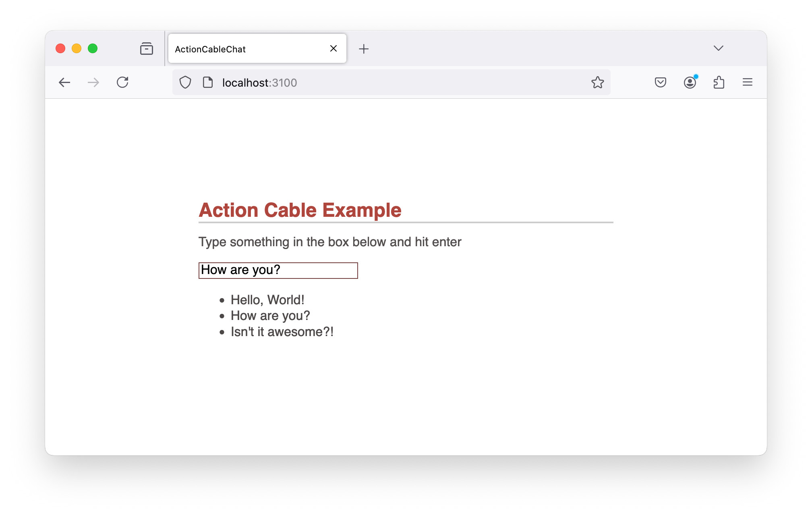This screenshot has height=515, width=812.
Task: Click the page reload icon
Action: point(123,82)
